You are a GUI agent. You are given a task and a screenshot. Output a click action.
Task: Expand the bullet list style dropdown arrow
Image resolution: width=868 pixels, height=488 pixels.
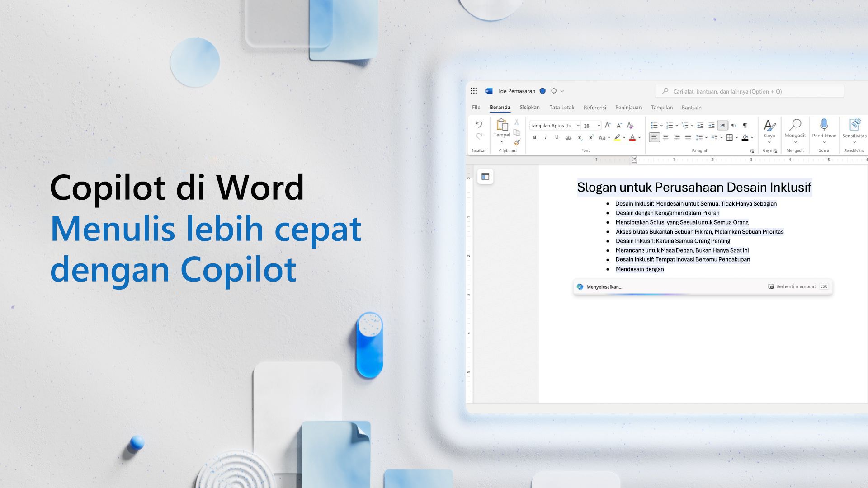(x=661, y=126)
